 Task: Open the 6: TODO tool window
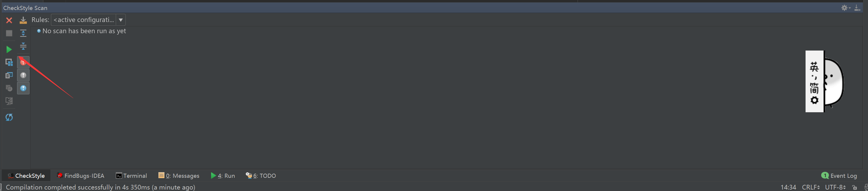point(261,175)
